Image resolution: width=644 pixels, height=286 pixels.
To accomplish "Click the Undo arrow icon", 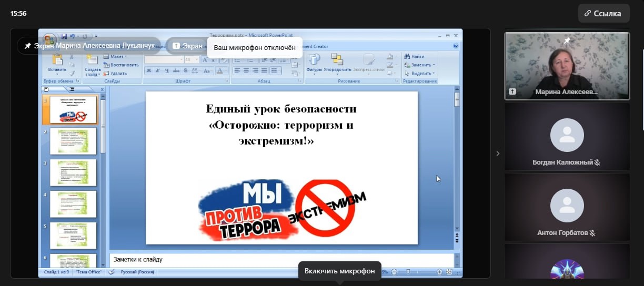I will pyautogui.click(x=72, y=36).
